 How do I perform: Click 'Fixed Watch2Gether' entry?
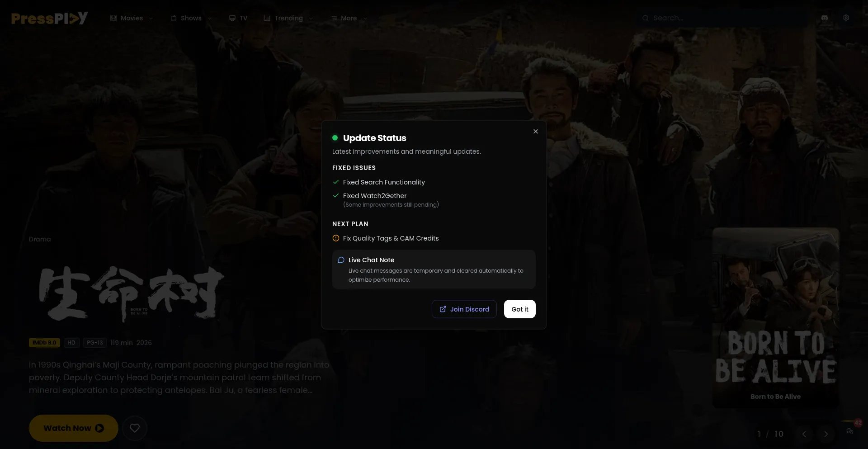pyautogui.click(x=375, y=196)
